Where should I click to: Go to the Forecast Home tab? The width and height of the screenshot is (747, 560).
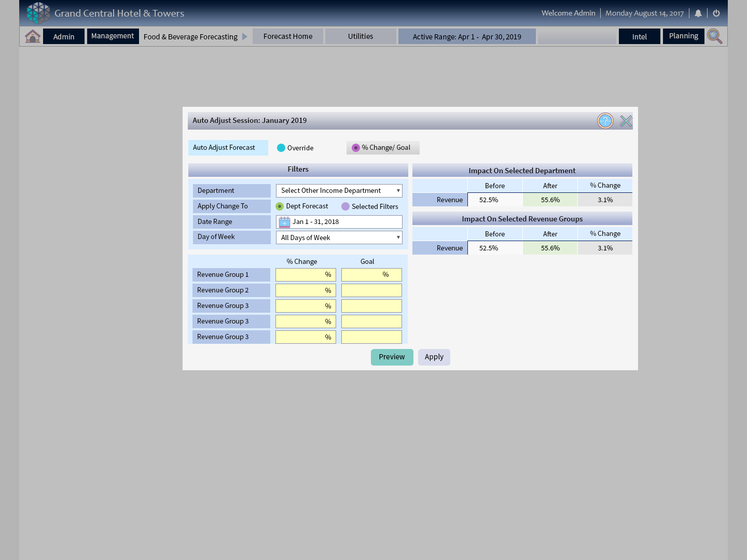tap(288, 36)
